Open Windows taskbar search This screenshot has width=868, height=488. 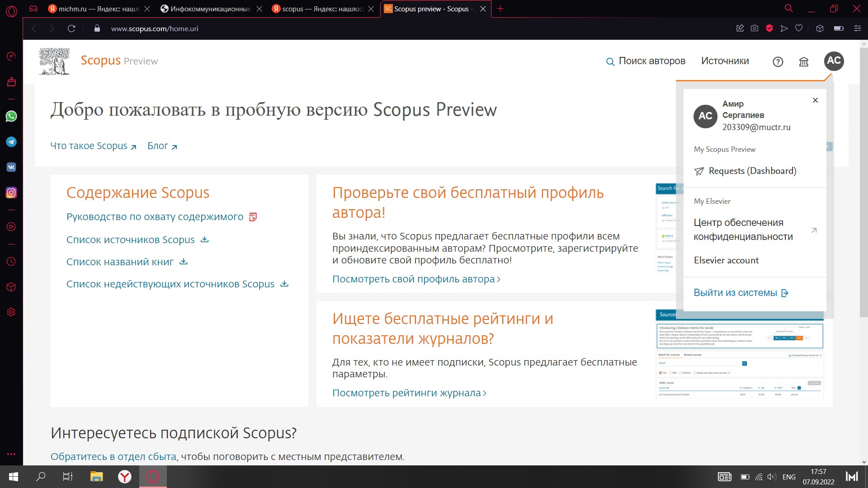[41, 477]
